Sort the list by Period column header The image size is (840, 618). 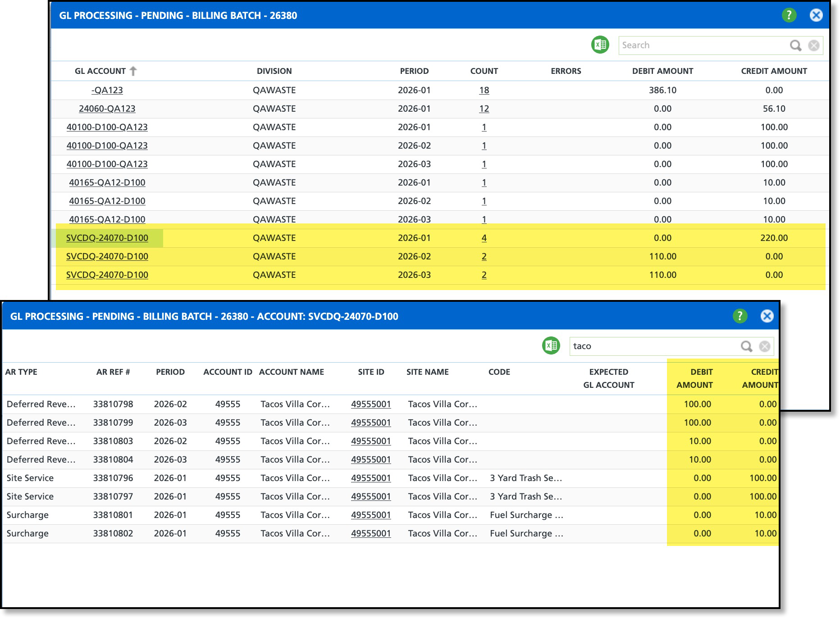414,71
